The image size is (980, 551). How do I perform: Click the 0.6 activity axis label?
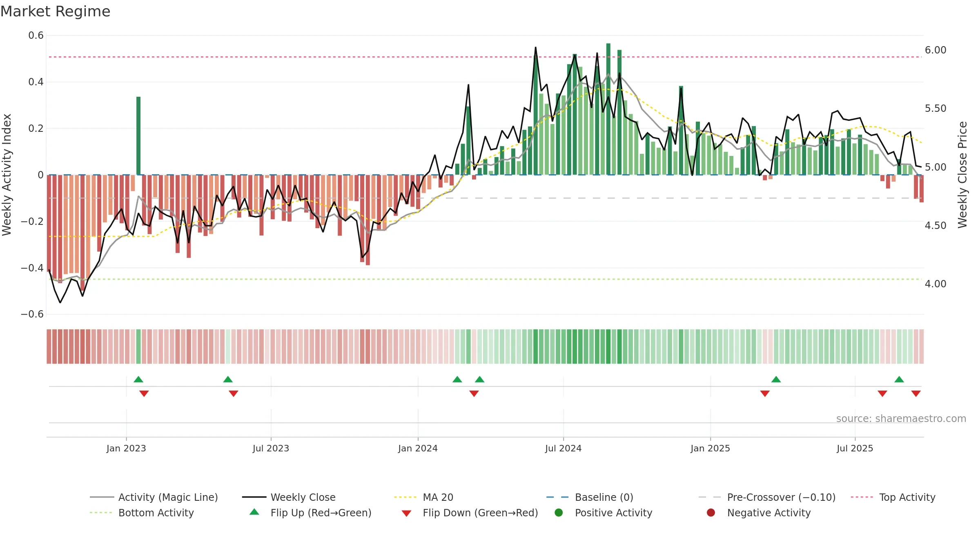(36, 36)
